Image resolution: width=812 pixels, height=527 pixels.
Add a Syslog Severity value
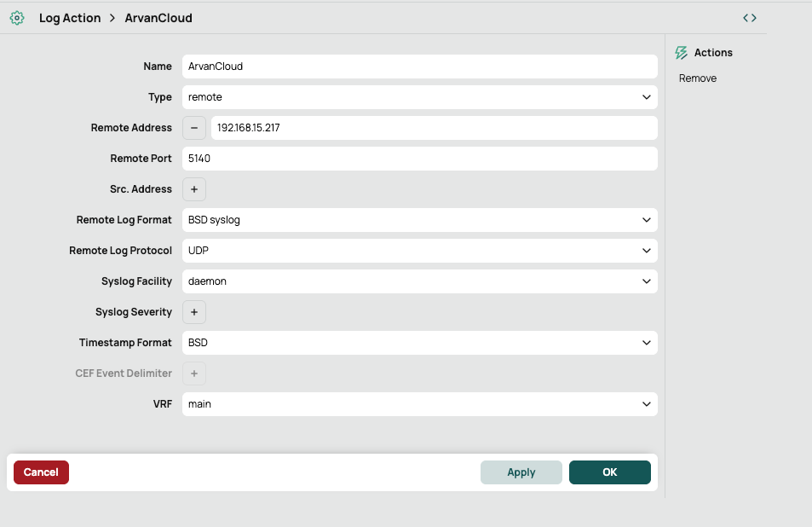pyautogui.click(x=194, y=312)
